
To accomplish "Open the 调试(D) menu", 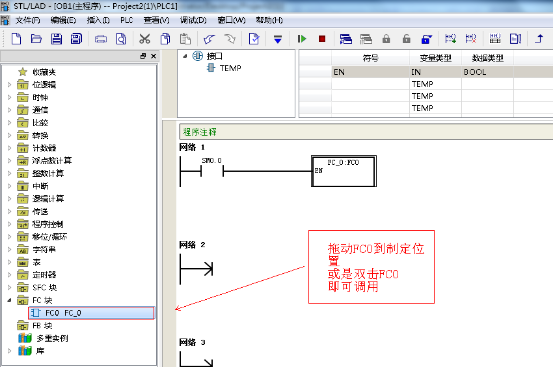I will (x=193, y=20).
